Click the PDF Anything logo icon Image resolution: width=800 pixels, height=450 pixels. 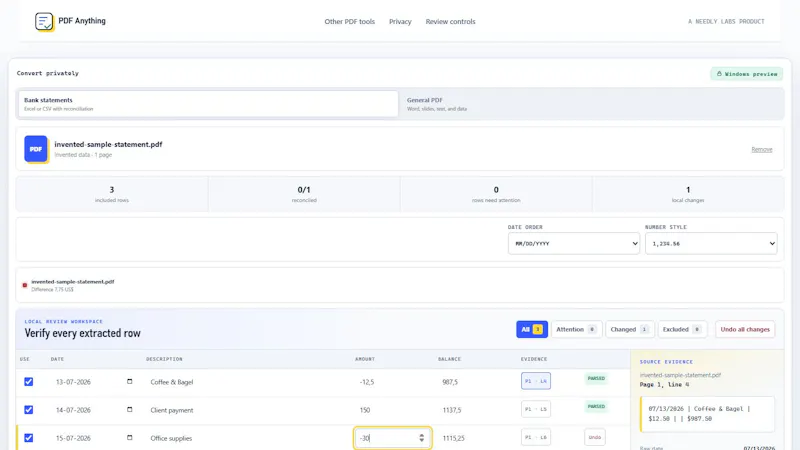point(44,21)
